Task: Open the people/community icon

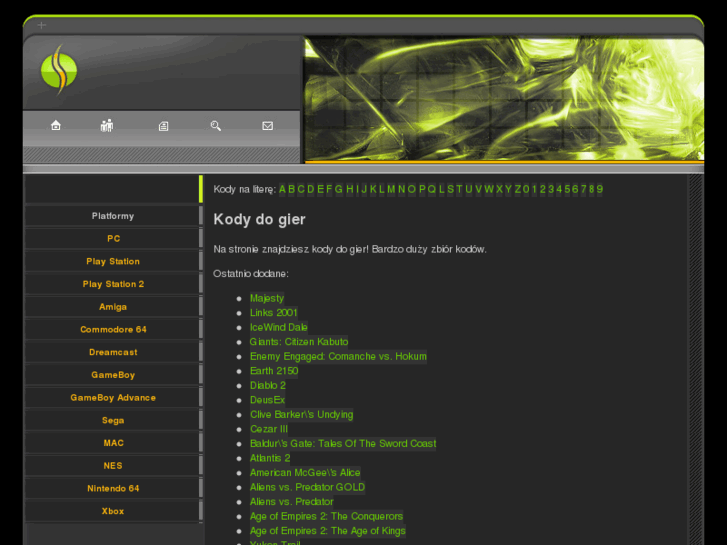Action: pos(107,125)
